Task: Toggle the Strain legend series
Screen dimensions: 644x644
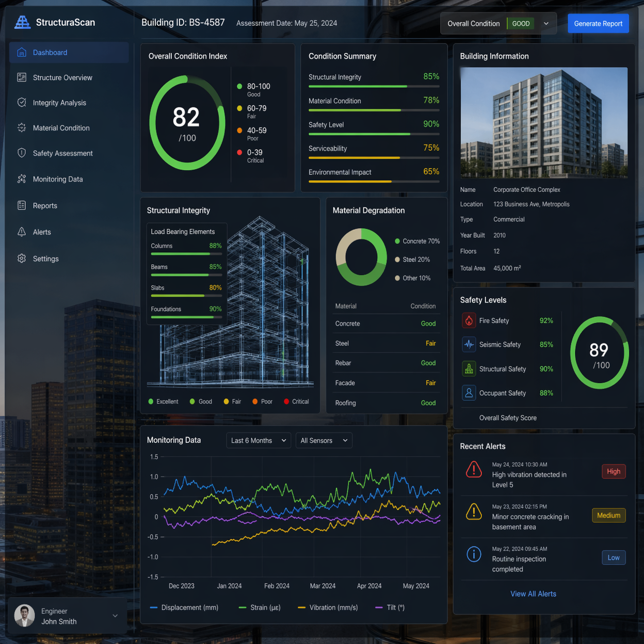Action: (x=260, y=607)
